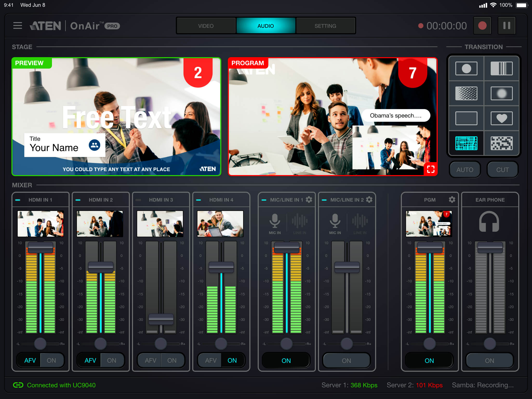Open the hamburger menu

click(17, 26)
